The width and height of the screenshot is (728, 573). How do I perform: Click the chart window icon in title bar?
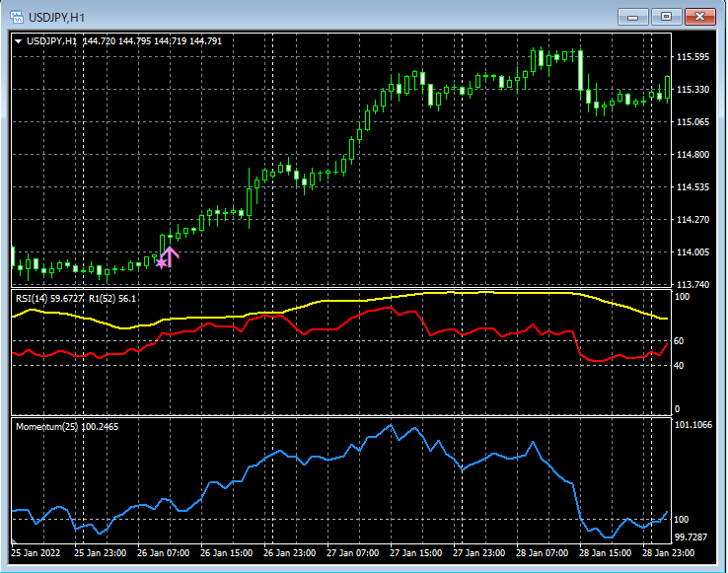(17, 17)
